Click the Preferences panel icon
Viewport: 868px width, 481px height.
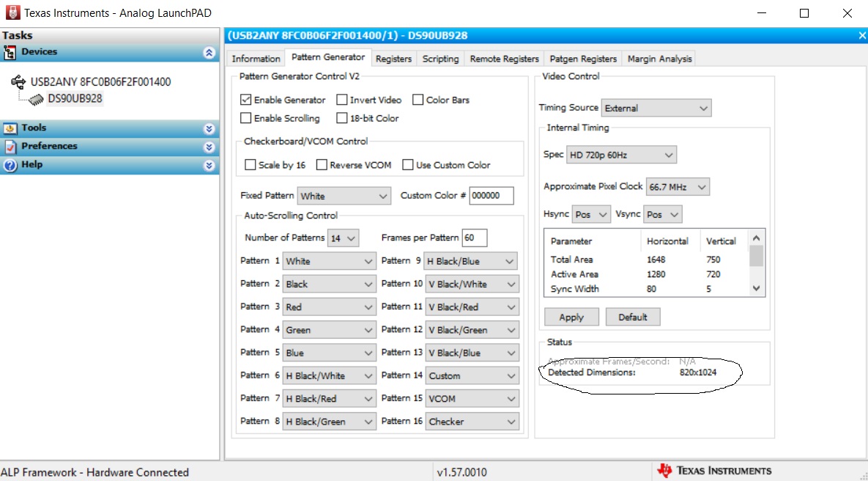(10, 147)
